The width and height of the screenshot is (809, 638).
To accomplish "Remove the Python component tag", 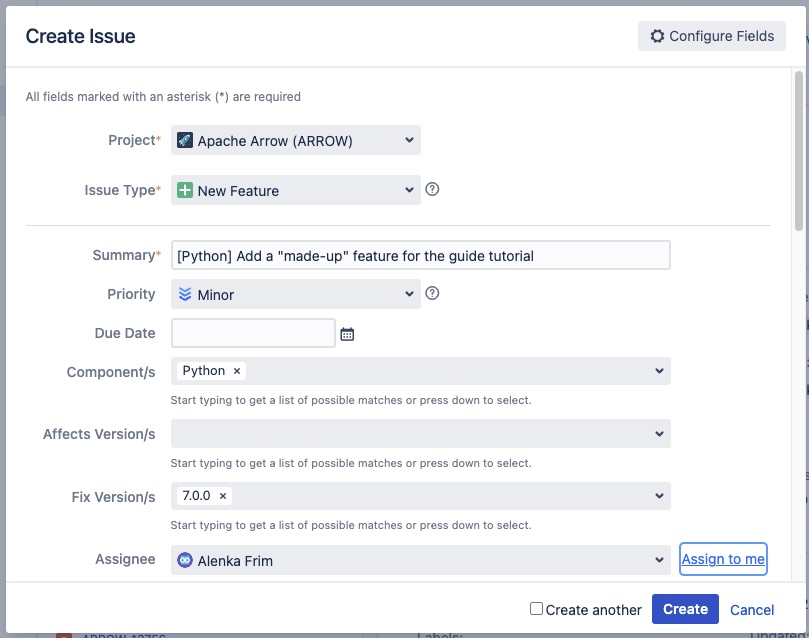I will [x=237, y=371].
